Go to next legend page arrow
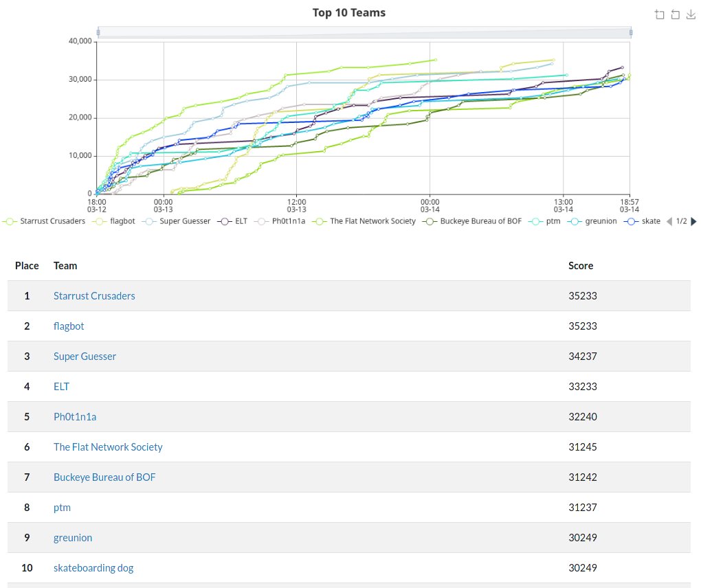 (694, 221)
